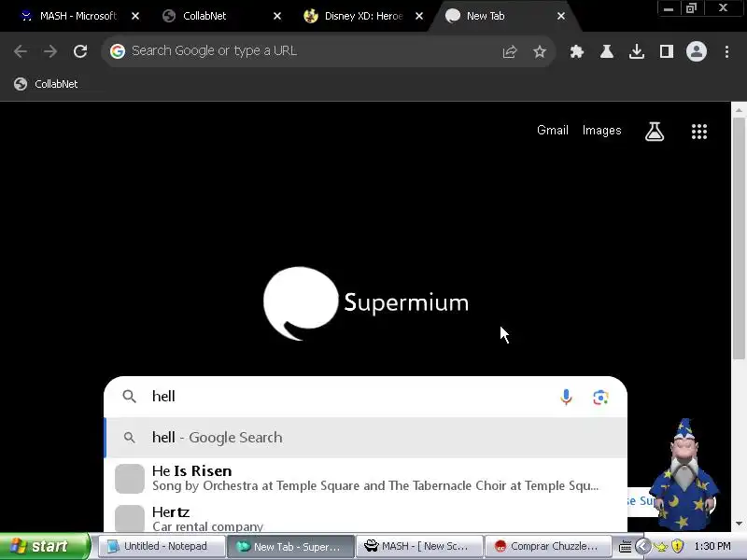Select the hell - Google Search suggestion
This screenshot has width=747, height=560.
365,437
